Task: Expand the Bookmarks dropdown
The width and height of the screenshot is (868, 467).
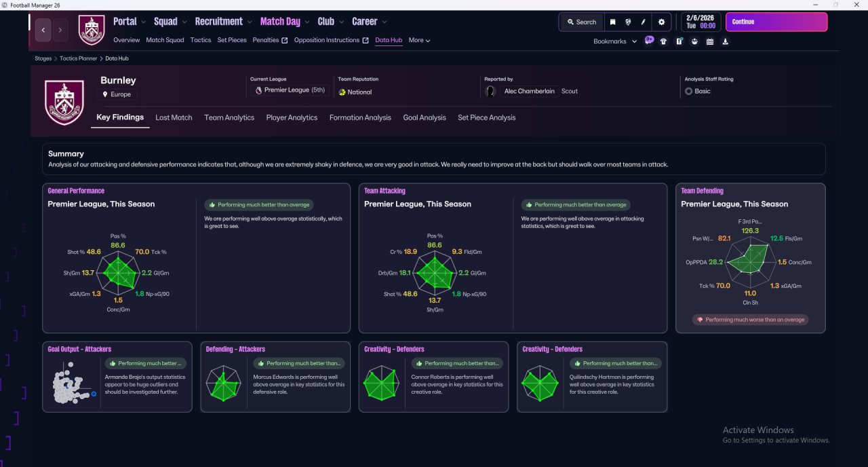Action: point(615,41)
